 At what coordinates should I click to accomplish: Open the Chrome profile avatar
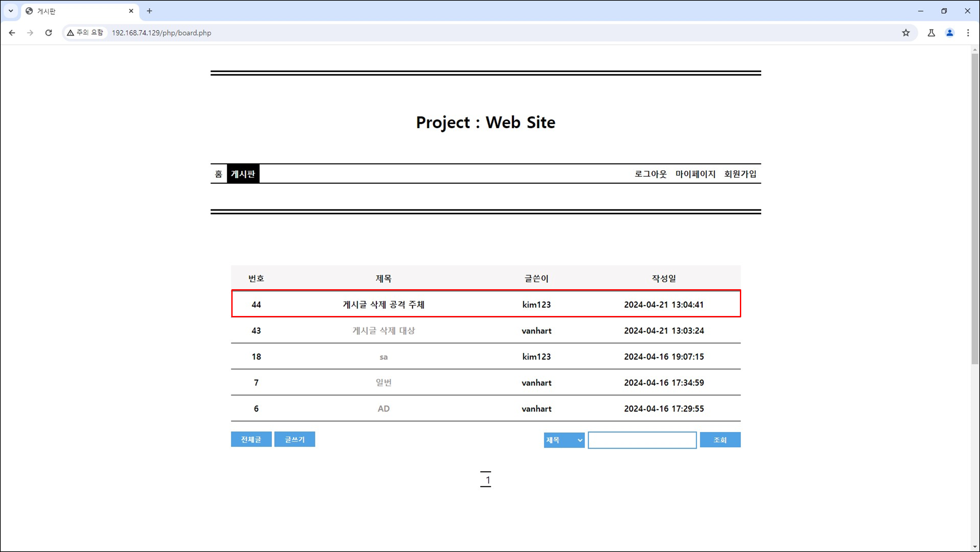(x=950, y=33)
